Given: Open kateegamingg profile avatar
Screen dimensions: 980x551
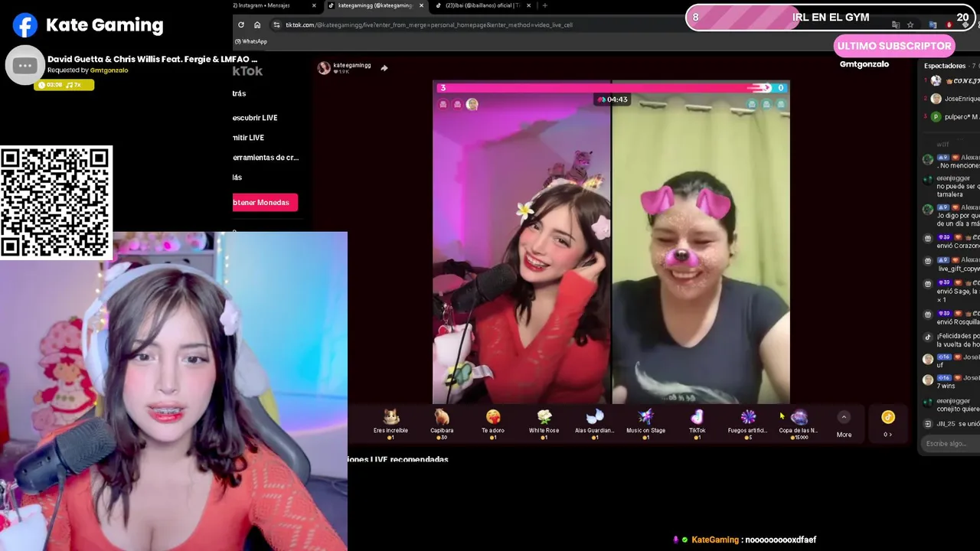Looking at the screenshot, I should pos(324,68).
